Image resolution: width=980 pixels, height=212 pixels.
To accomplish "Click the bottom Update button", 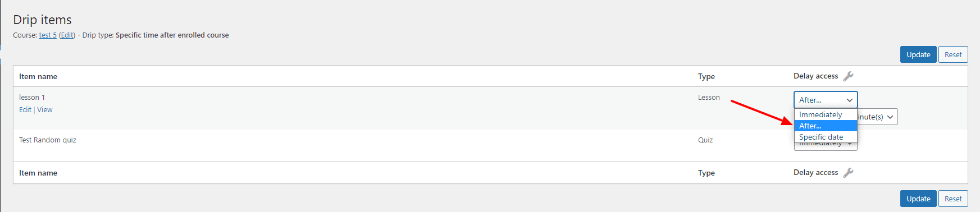I will coord(918,199).
